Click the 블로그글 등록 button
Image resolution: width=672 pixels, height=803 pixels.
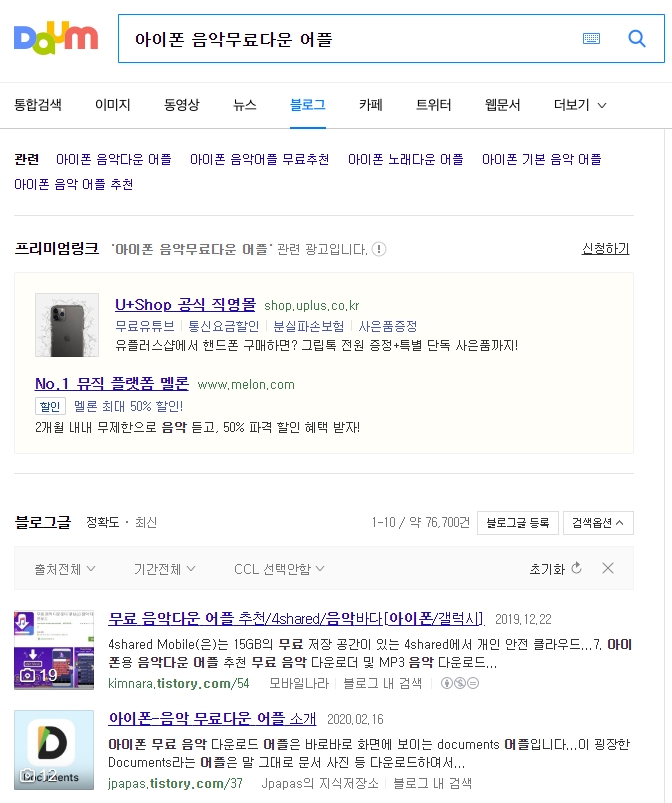517,523
